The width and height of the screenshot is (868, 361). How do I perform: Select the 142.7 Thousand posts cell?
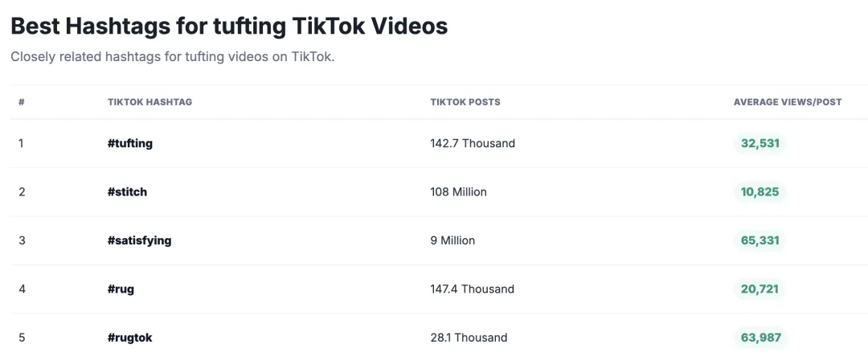point(473,143)
